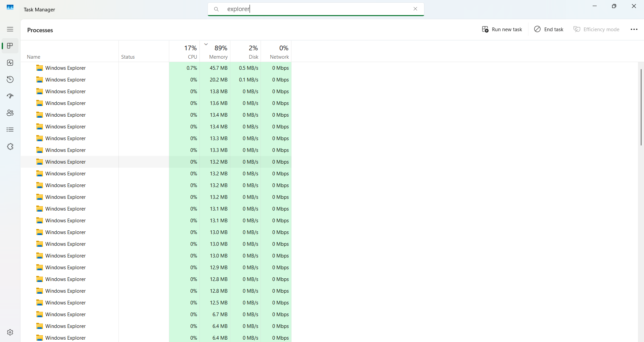Image resolution: width=644 pixels, height=342 pixels.
Task: Sort by the CPU column header
Action: pos(184,51)
